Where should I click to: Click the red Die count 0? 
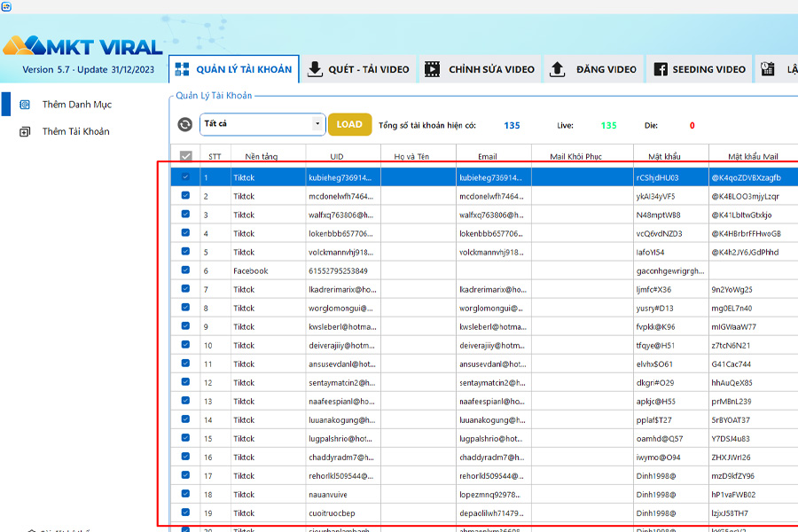click(692, 125)
